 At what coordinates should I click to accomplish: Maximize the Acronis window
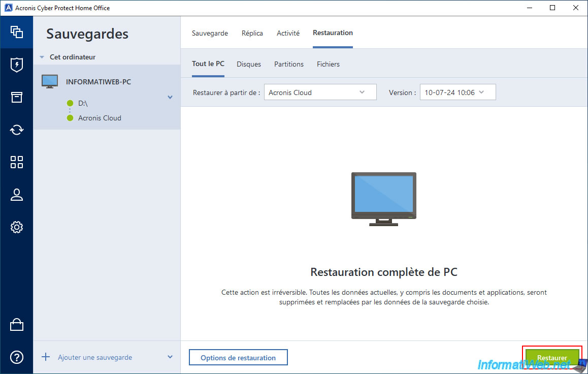pos(552,8)
